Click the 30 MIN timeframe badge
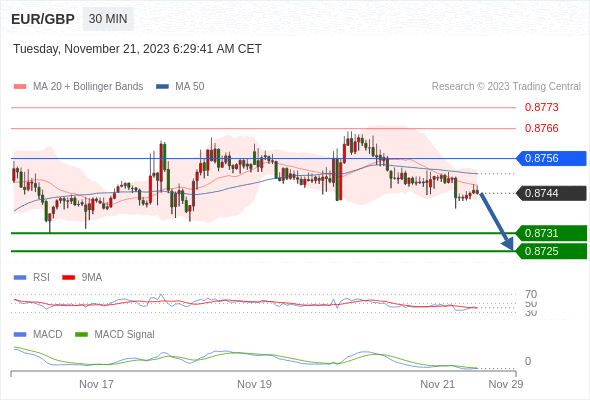This screenshot has width=590, height=400. (108, 19)
